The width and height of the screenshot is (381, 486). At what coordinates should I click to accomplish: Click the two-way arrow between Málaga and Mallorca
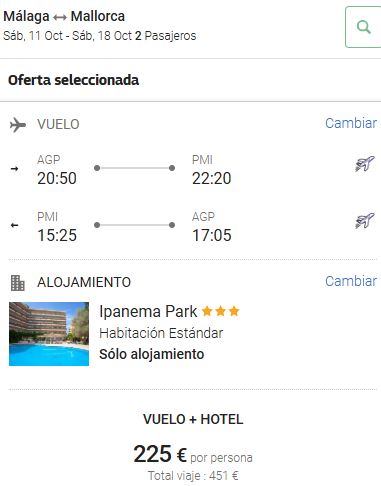point(60,17)
